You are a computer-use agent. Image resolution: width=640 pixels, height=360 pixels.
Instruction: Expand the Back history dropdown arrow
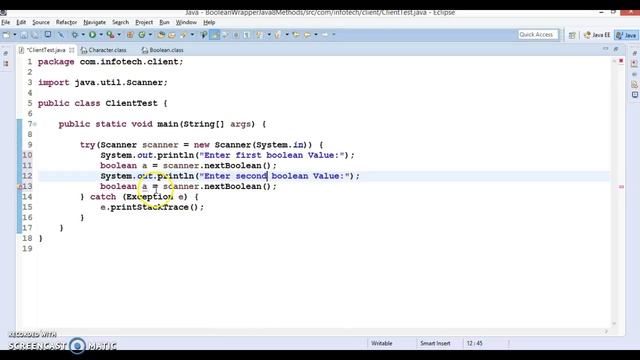[x=316, y=35]
